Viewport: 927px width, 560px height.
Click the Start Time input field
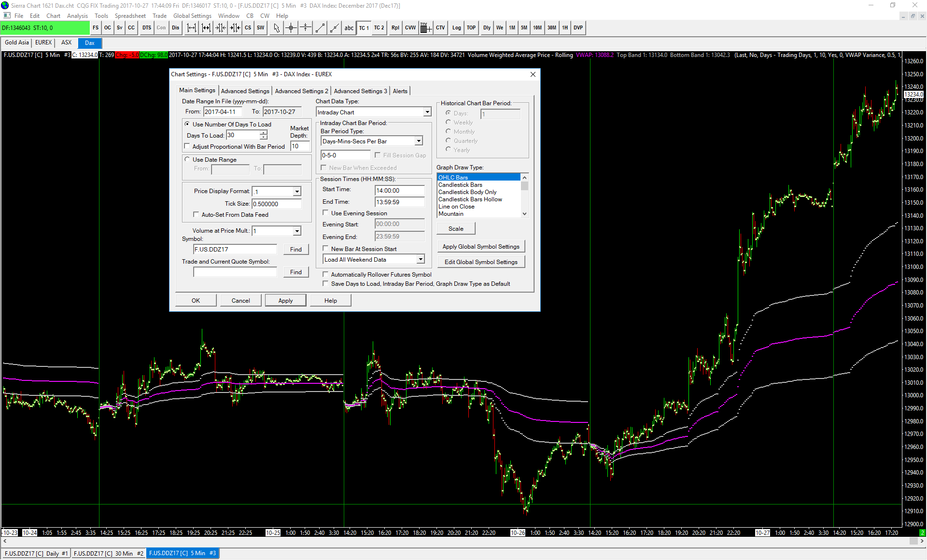pyautogui.click(x=399, y=190)
